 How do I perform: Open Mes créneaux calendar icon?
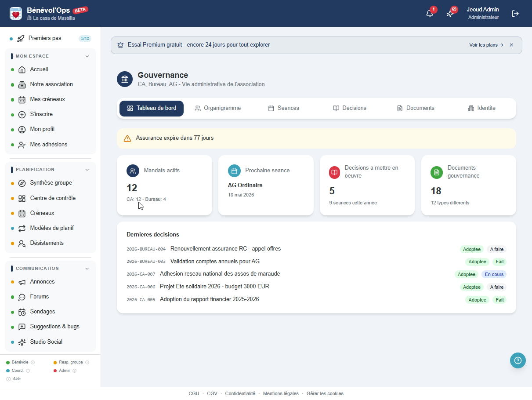pyautogui.click(x=22, y=99)
